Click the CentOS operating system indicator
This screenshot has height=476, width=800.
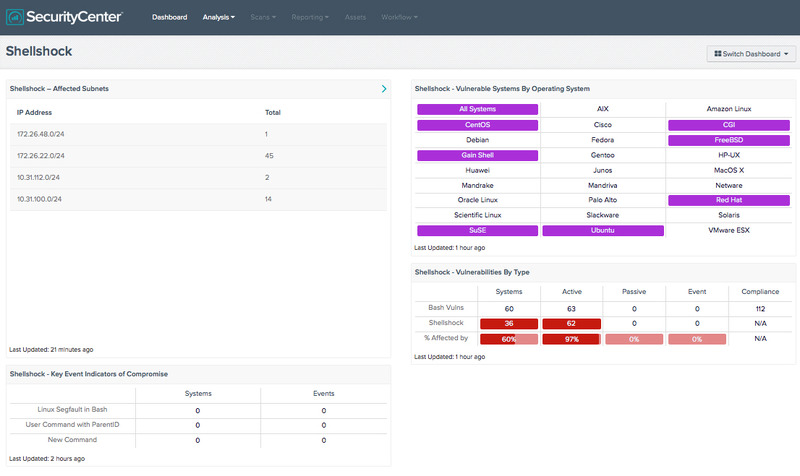477,124
